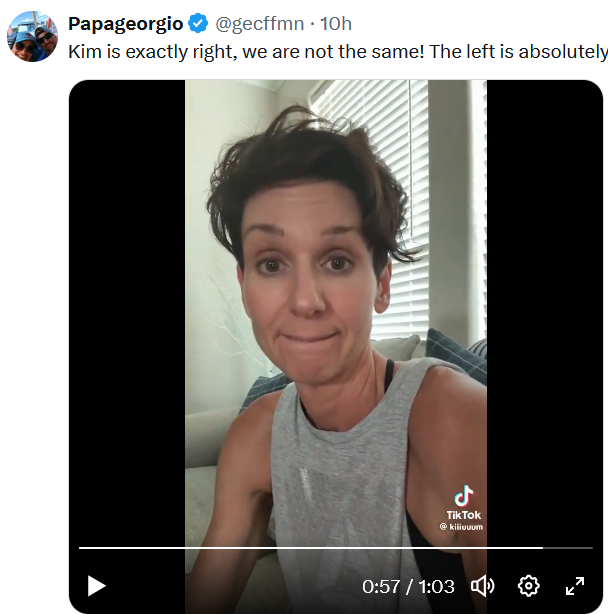
Task: Click the blue verified badge
Action: click(x=199, y=24)
